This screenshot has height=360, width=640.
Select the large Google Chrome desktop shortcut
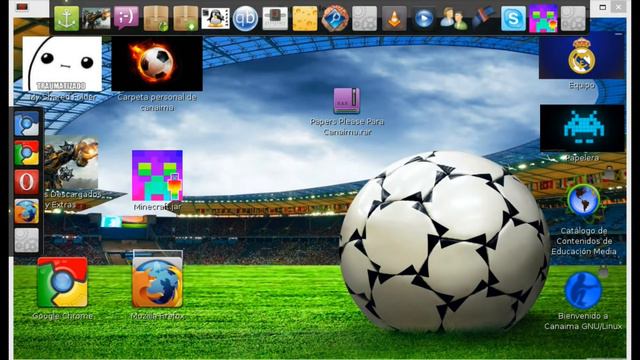62,282
